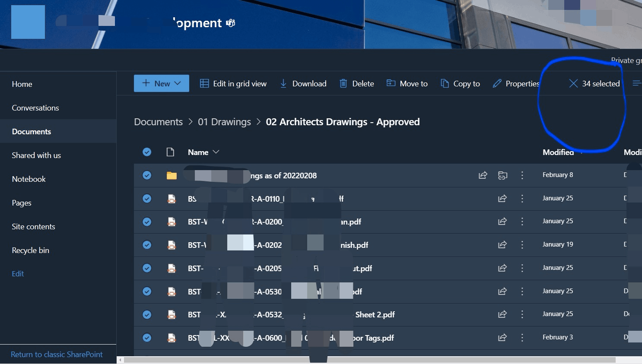Open more actions for A-0532 Sheet 2.pdf

point(522,314)
